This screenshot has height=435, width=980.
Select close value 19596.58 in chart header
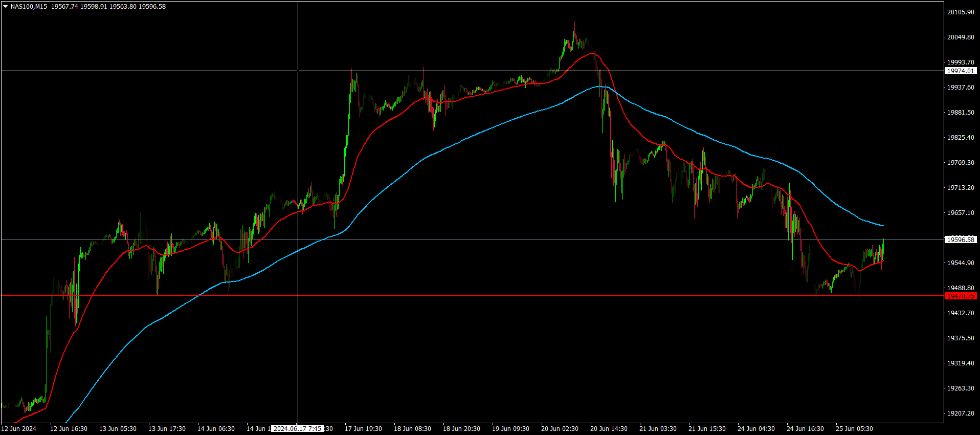[x=152, y=7]
